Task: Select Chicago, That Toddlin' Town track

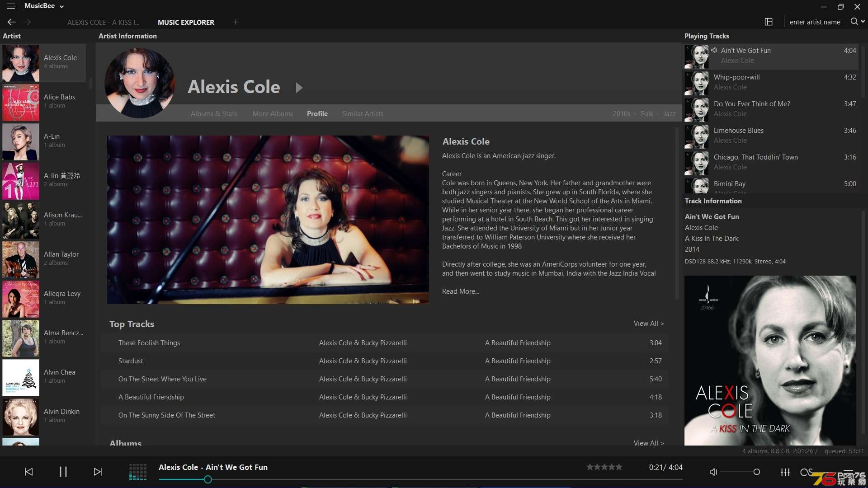Action: pyautogui.click(x=771, y=163)
